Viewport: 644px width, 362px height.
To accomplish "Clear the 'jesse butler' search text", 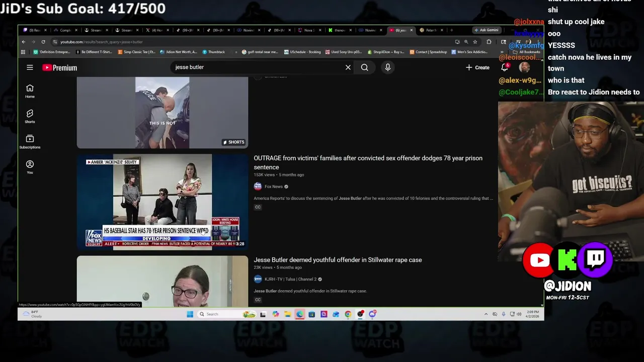I will click(348, 67).
